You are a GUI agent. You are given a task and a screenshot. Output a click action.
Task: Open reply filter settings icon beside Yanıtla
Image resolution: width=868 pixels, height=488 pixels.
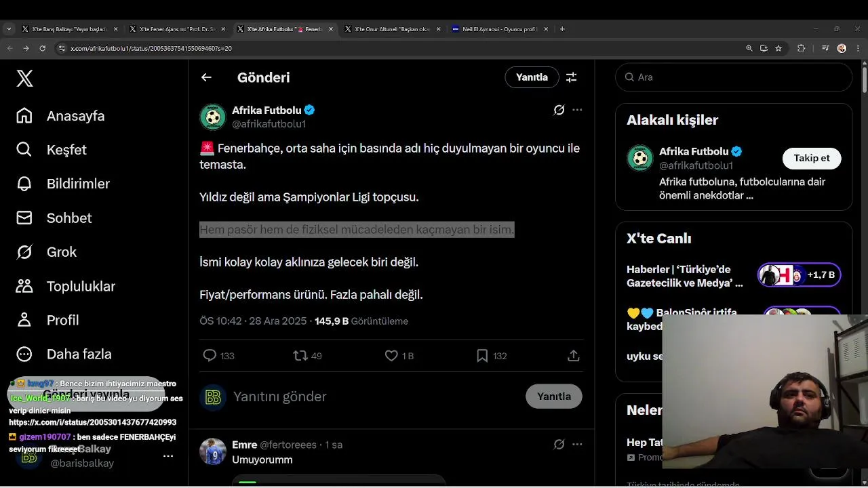(572, 77)
